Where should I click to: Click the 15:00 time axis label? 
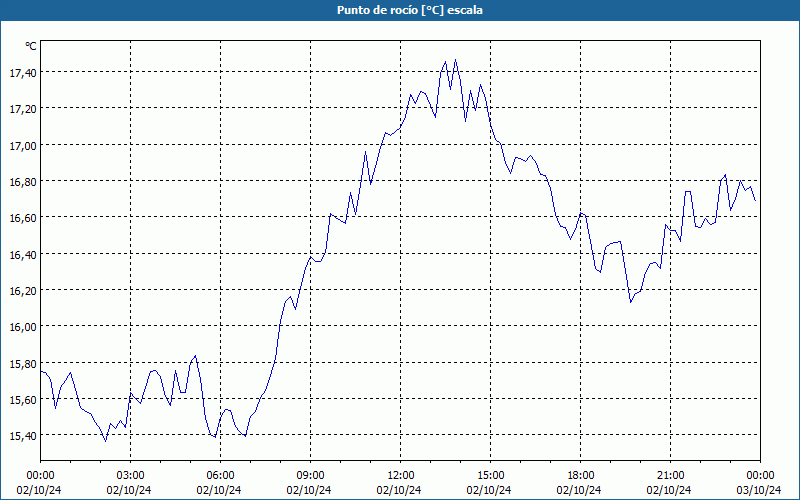[490, 476]
